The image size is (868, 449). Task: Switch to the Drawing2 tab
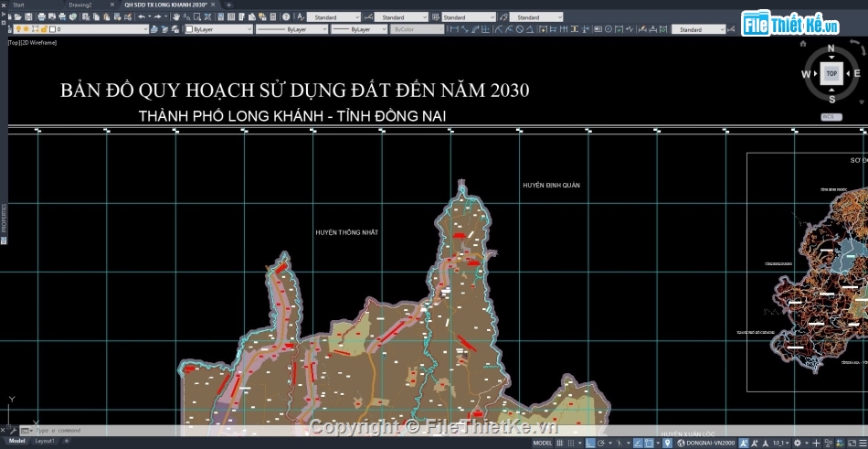(80, 5)
